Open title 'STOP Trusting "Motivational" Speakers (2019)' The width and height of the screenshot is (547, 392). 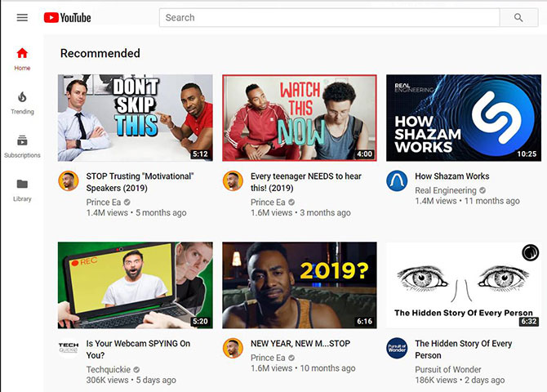(x=140, y=182)
